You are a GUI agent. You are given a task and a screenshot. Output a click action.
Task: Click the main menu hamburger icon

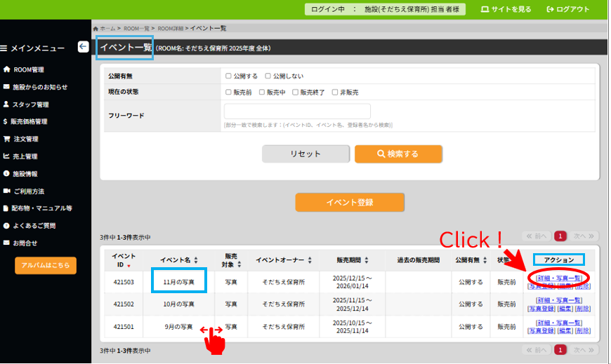click(x=4, y=48)
